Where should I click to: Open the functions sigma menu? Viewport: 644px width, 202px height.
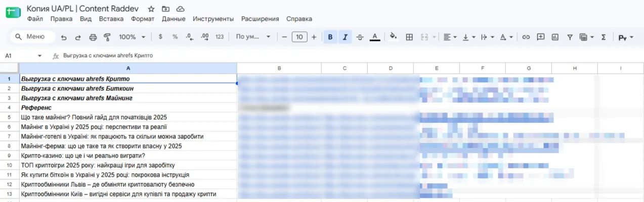(x=603, y=37)
